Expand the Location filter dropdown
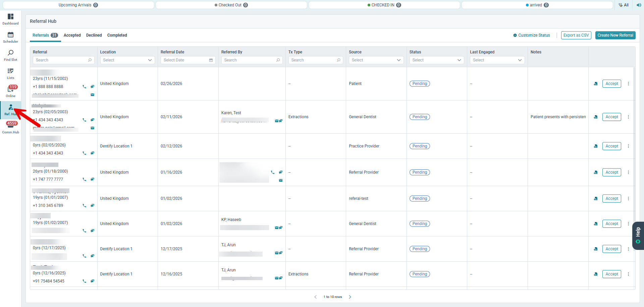The height and width of the screenshot is (307, 644). pyautogui.click(x=127, y=60)
